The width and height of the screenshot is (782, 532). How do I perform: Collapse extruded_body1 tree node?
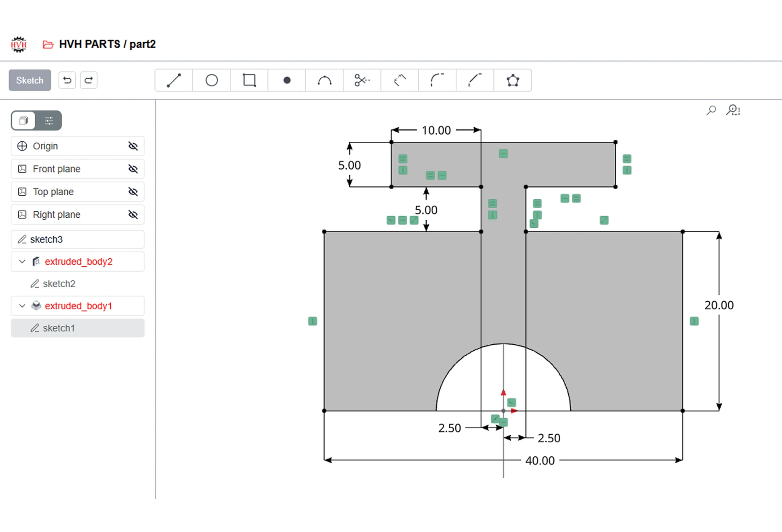coord(22,306)
